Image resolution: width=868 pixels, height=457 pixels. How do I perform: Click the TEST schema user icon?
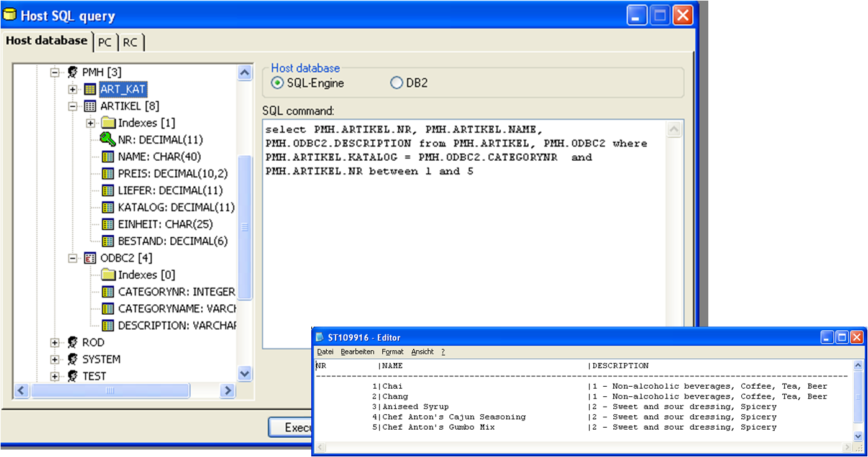pyautogui.click(x=73, y=376)
